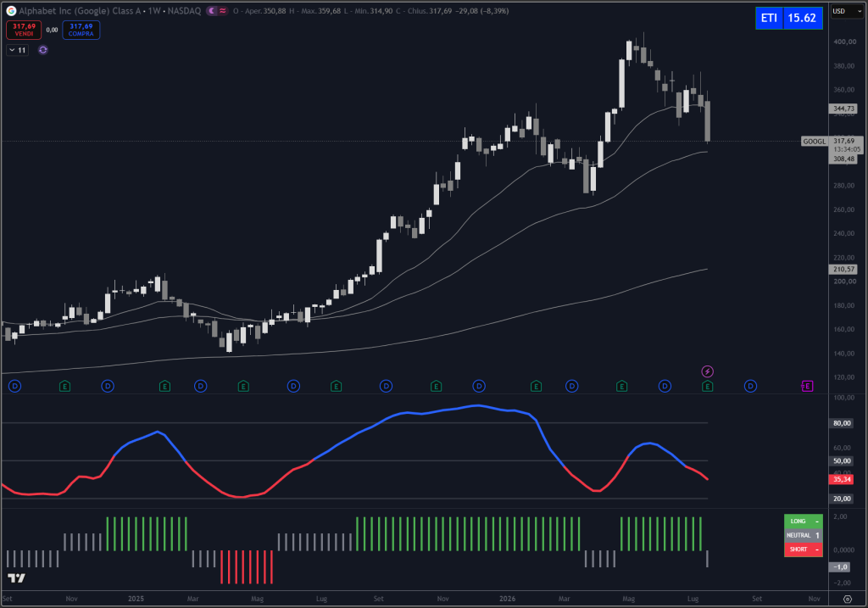
Task: Open chart settings gear at the time-axis corner
Action: [x=848, y=600]
